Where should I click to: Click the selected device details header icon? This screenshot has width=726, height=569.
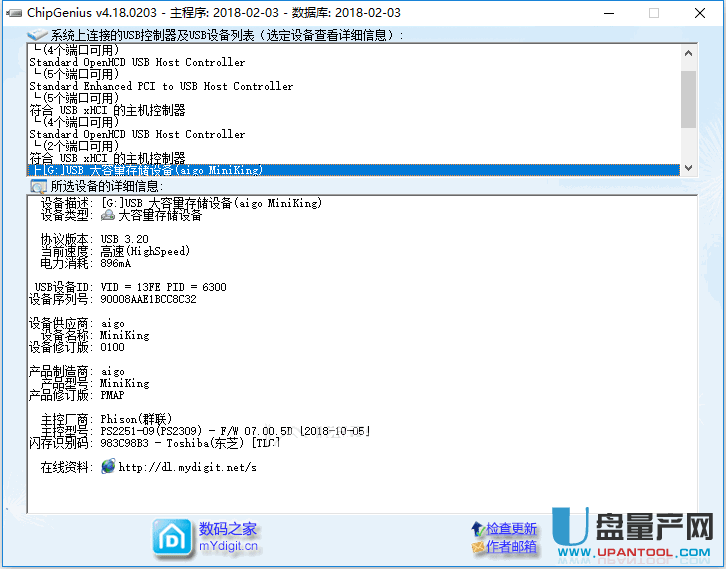pos(38,186)
